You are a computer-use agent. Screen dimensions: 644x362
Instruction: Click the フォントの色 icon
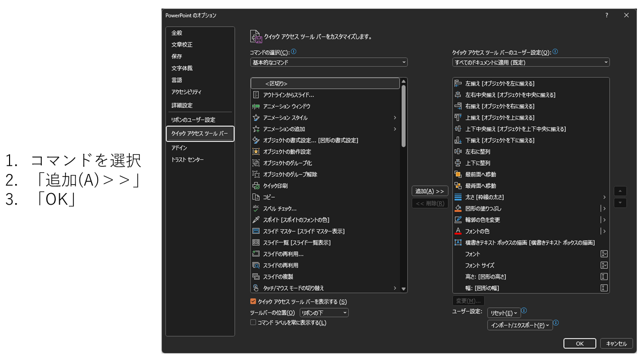[x=458, y=231]
